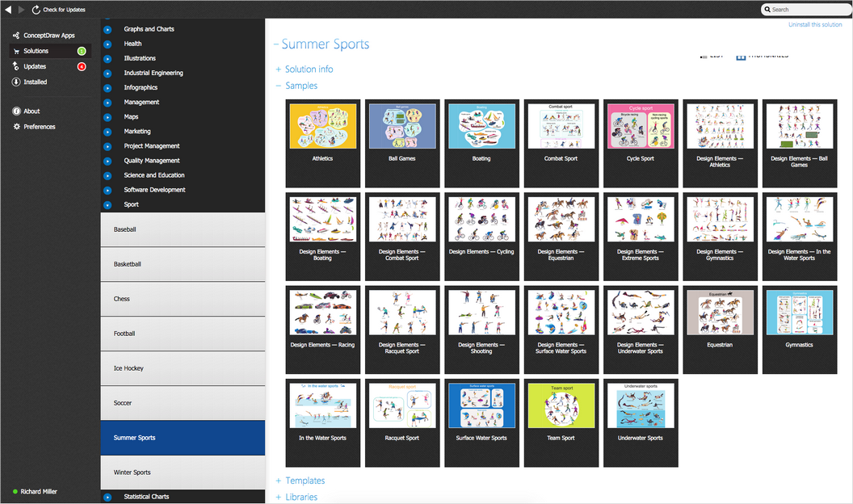
Task: Click the green Solutions count badge
Action: (x=82, y=51)
